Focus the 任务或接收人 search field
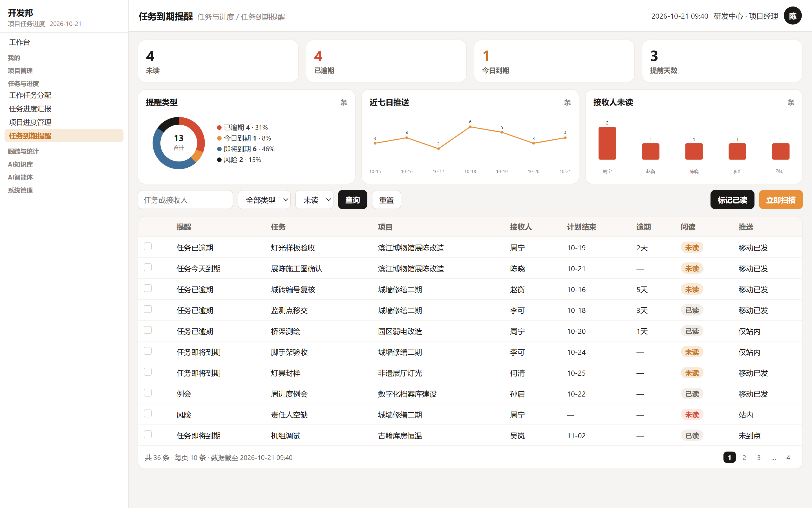Image resolution: width=812 pixels, height=508 pixels. click(185, 200)
